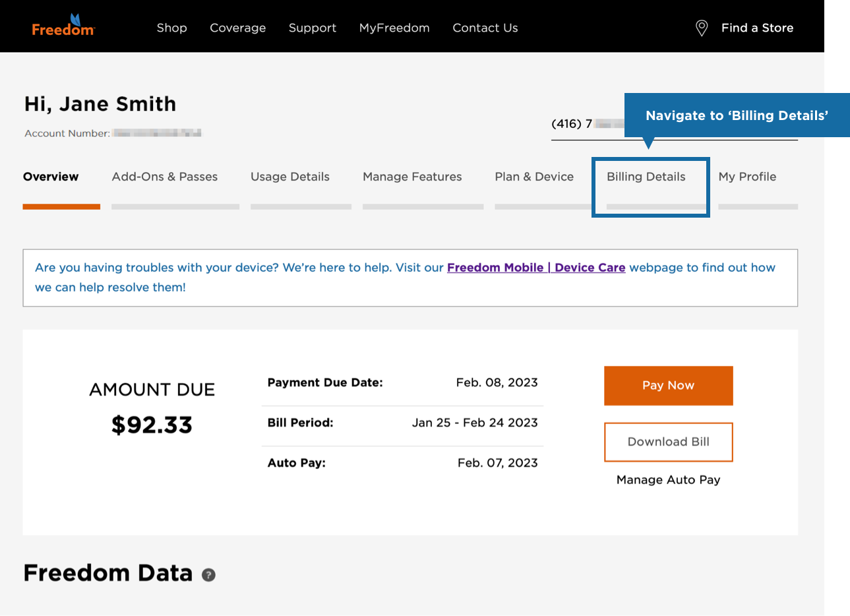Click the Account Number label

[67, 133]
